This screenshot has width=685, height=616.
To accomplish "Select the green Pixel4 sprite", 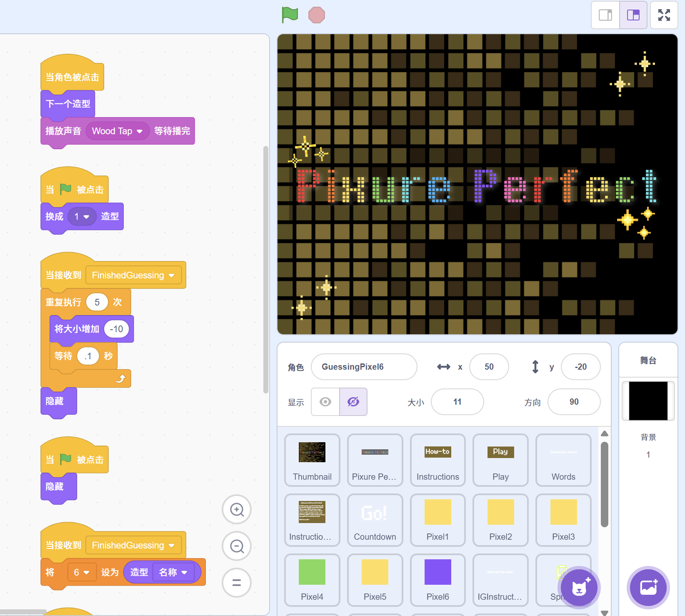I will coord(312,580).
